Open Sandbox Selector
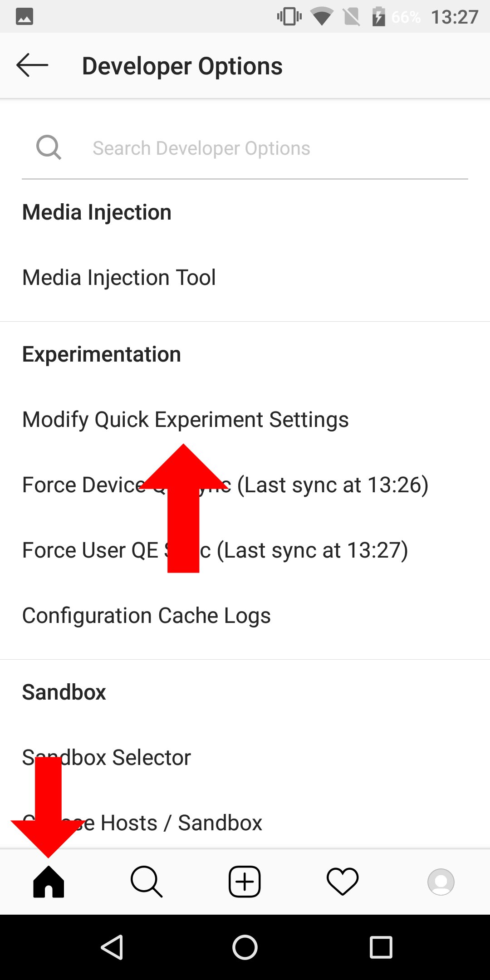 click(245, 758)
